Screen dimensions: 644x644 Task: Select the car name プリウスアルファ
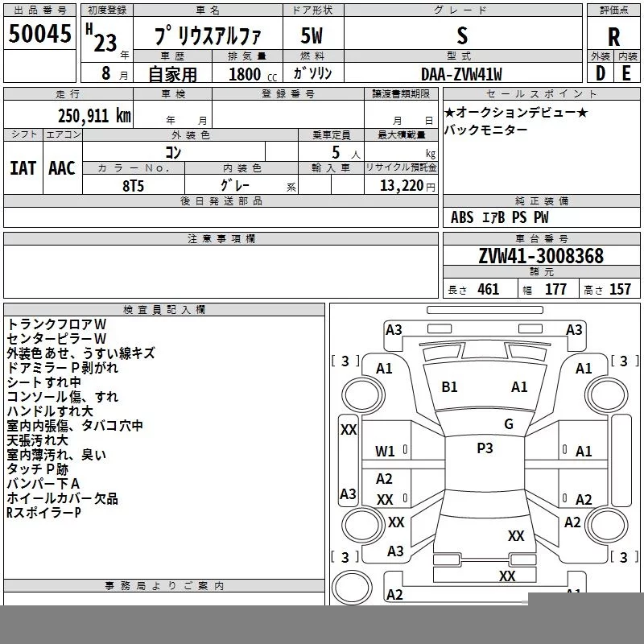point(208,35)
